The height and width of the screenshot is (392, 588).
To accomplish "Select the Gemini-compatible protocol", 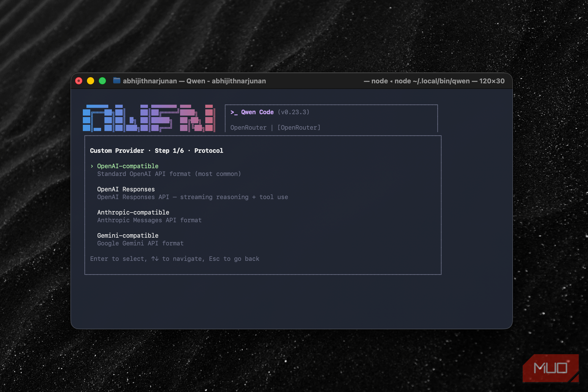I will point(128,236).
